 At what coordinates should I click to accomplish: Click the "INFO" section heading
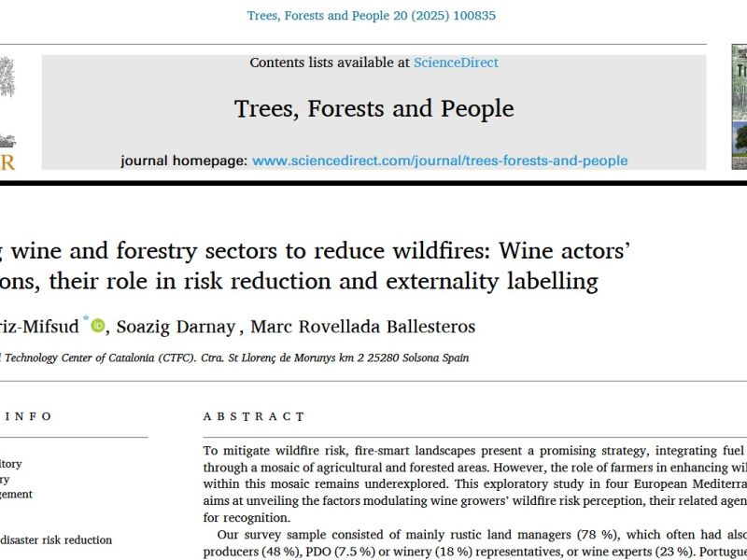26,416
